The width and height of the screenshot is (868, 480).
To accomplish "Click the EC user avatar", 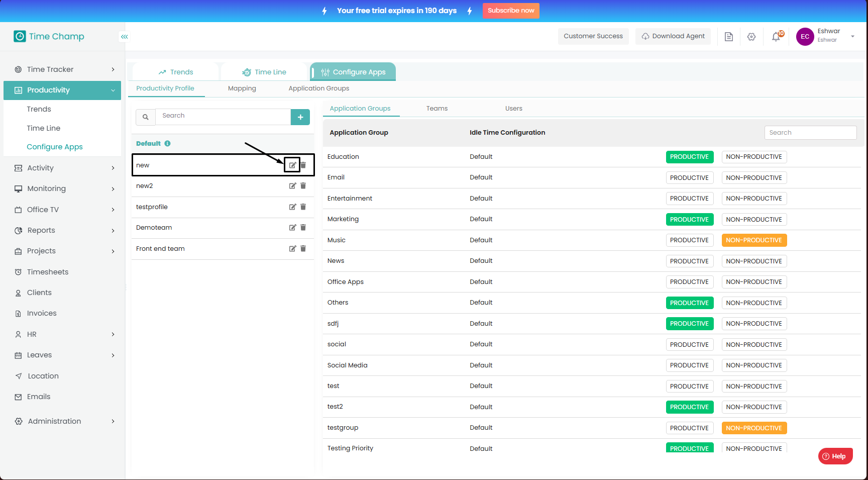I will tap(805, 37).
